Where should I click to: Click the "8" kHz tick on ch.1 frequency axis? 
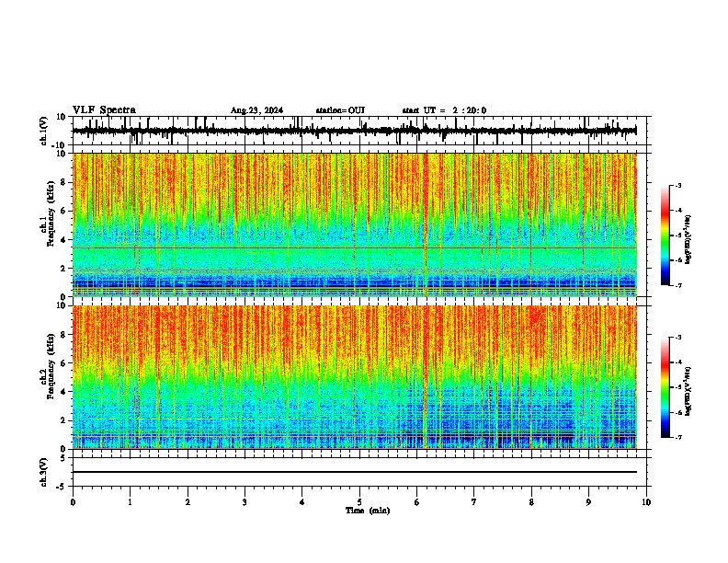point(63,182)
